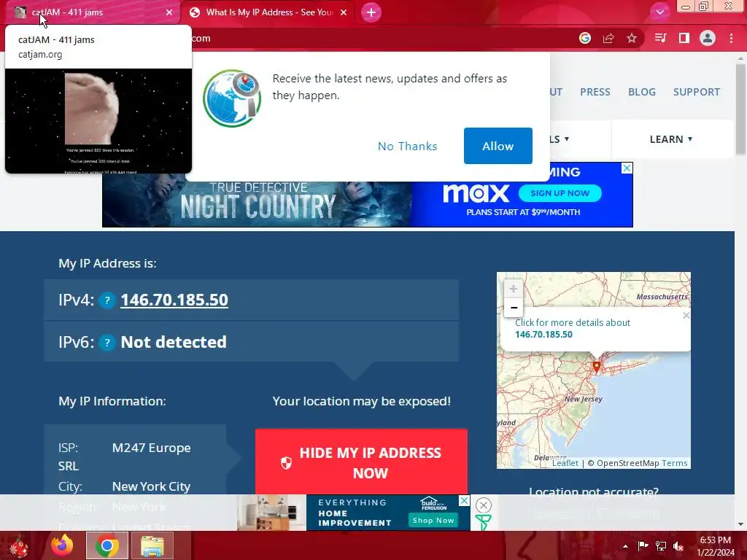Switch to the What Is My IP Address tab
This screenshot has height=560, width=747.
point(269,12)
